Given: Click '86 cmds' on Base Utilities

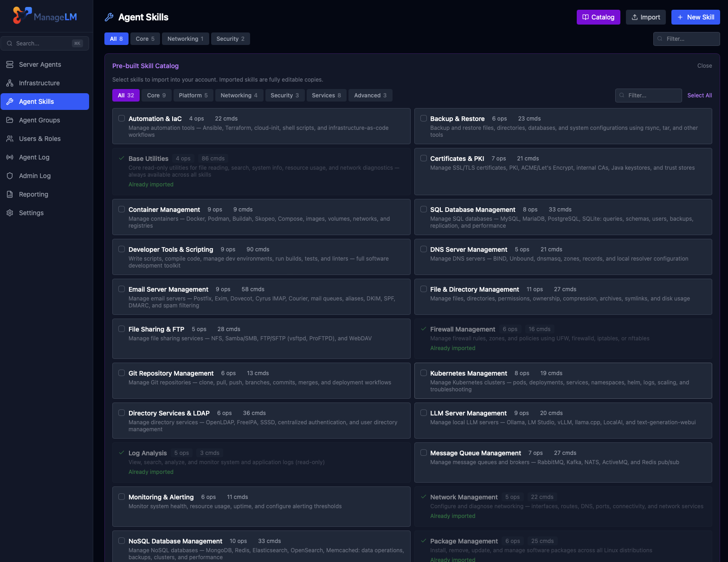Looking at the screenshot, I should (213, 159).
